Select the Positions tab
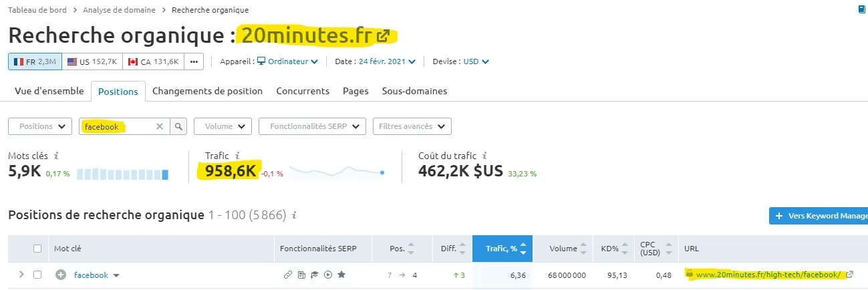 coord(118,92)
